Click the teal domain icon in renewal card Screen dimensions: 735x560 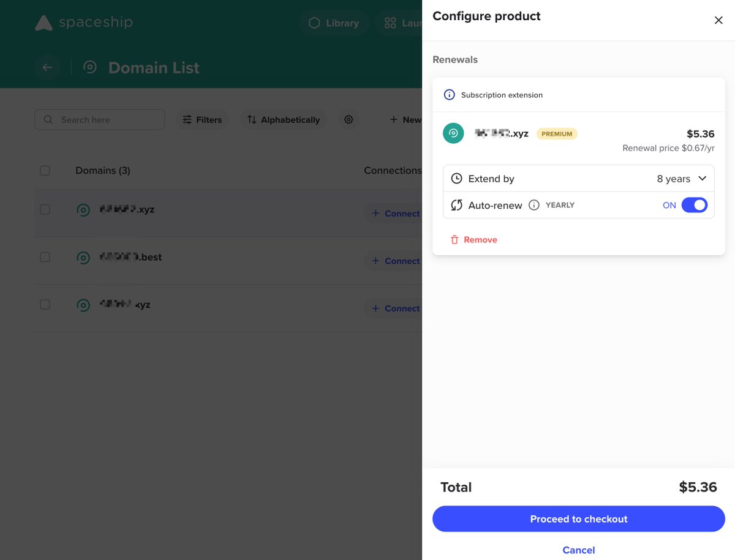[x=453, y=133]
